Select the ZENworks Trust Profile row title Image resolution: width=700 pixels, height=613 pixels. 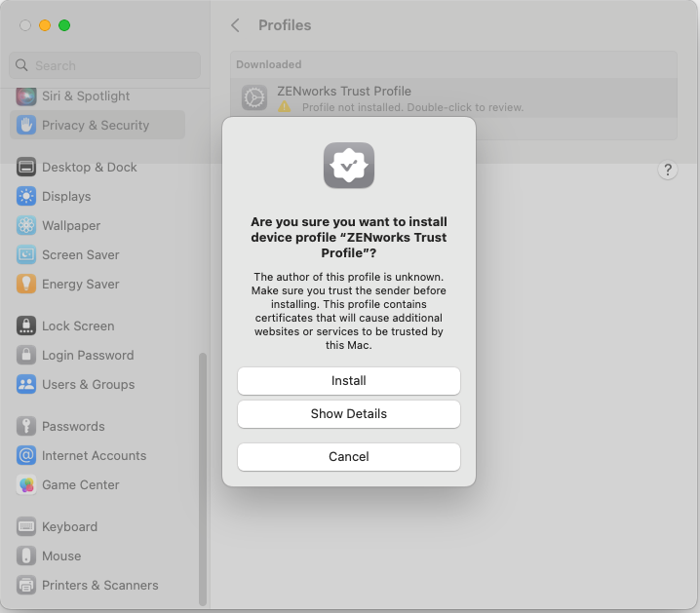pos(344,91)
